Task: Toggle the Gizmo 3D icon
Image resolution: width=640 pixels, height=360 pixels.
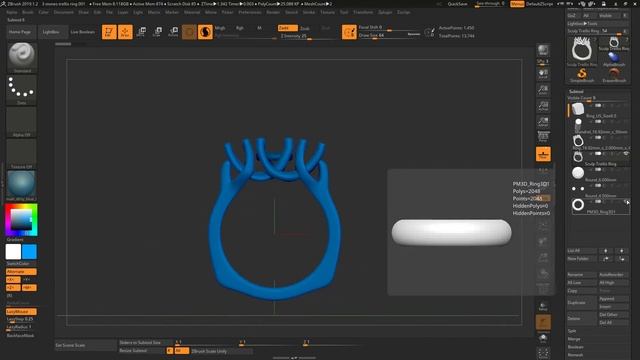Action: point(189,32)
